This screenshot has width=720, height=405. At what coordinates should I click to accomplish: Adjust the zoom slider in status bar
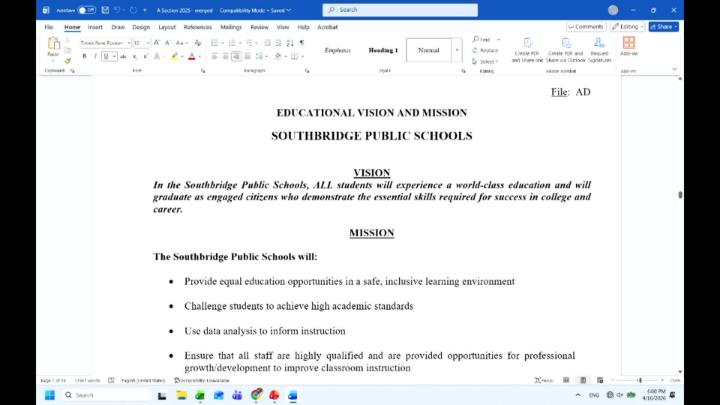tap(640, 380)
